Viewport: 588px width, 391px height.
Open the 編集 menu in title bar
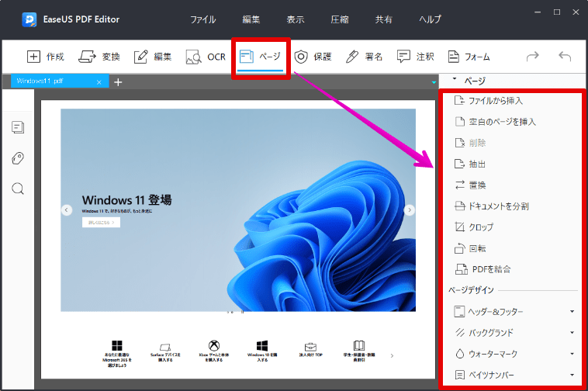(x=251, y=19)
